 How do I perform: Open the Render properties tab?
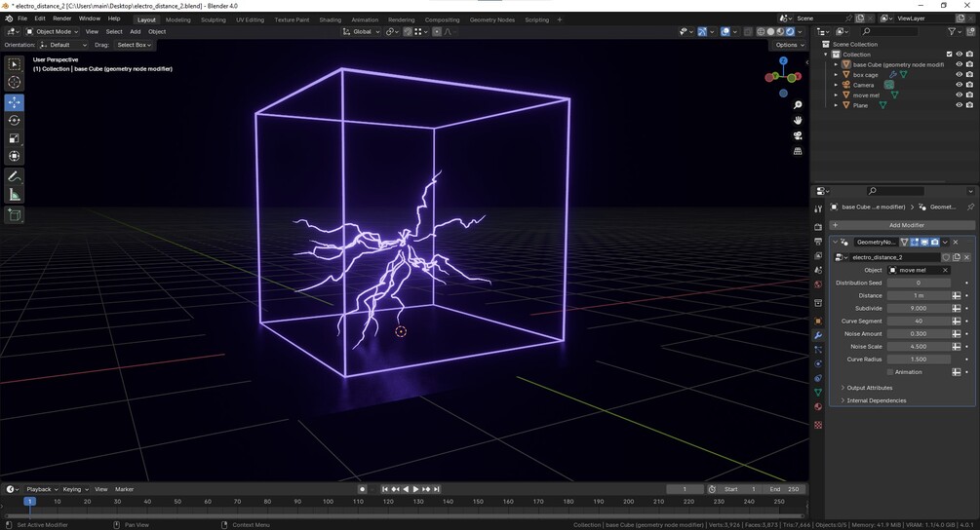click(818, 227)
